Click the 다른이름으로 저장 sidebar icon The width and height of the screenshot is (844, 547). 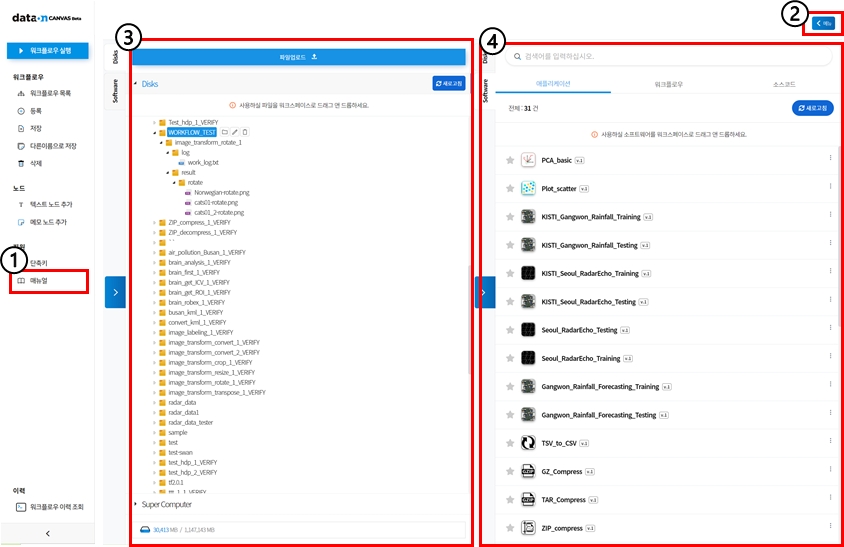pyautogui.click(x=21, y=145)
